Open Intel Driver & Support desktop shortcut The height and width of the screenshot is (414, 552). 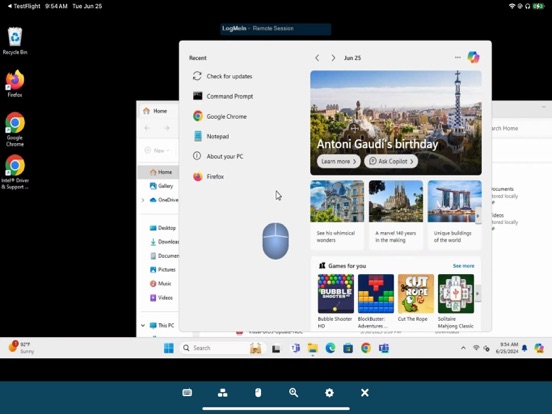15,172
